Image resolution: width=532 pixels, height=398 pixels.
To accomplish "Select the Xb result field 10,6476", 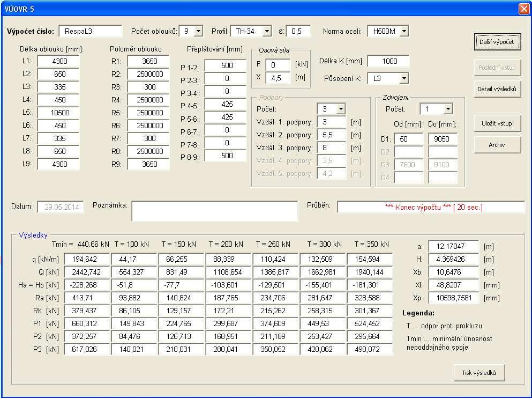I will point(454,272).
